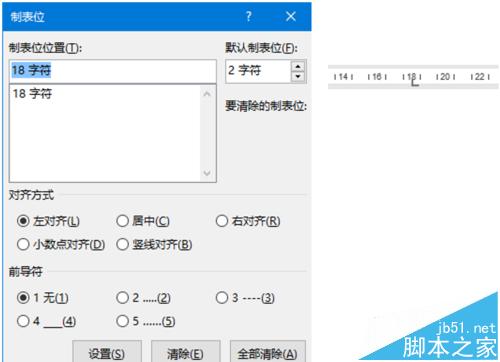Increase default tab stop with up arrow
This screenshot has height=362, width=500.
tap(298, 67)
